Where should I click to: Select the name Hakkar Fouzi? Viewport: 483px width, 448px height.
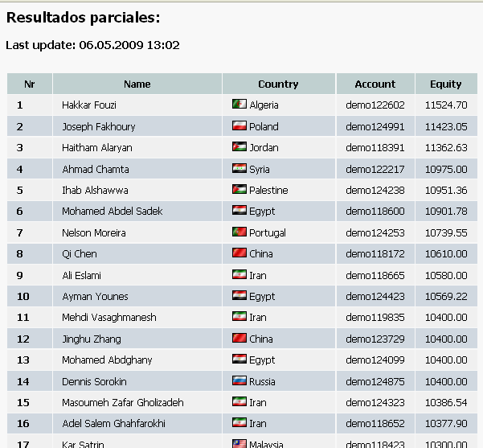89,105
